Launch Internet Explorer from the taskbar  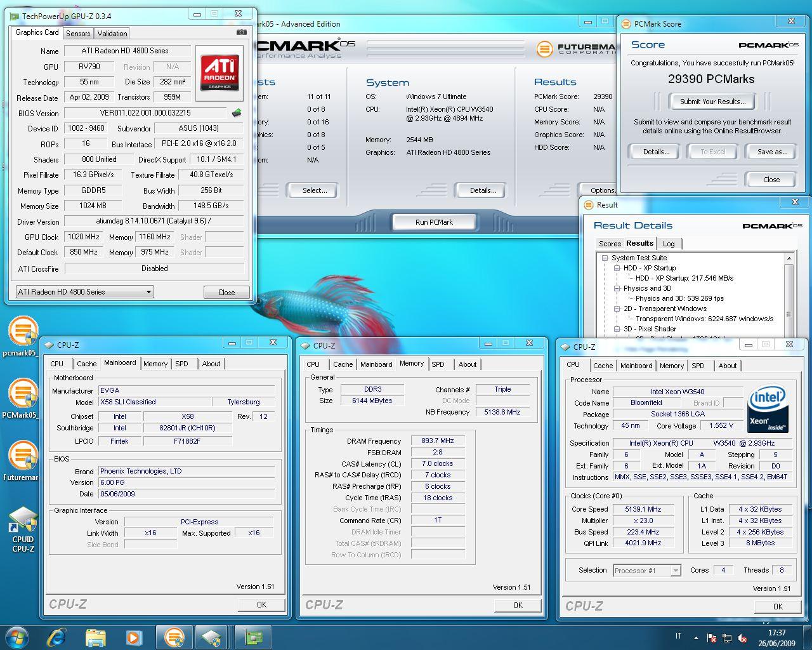[56, 637]
